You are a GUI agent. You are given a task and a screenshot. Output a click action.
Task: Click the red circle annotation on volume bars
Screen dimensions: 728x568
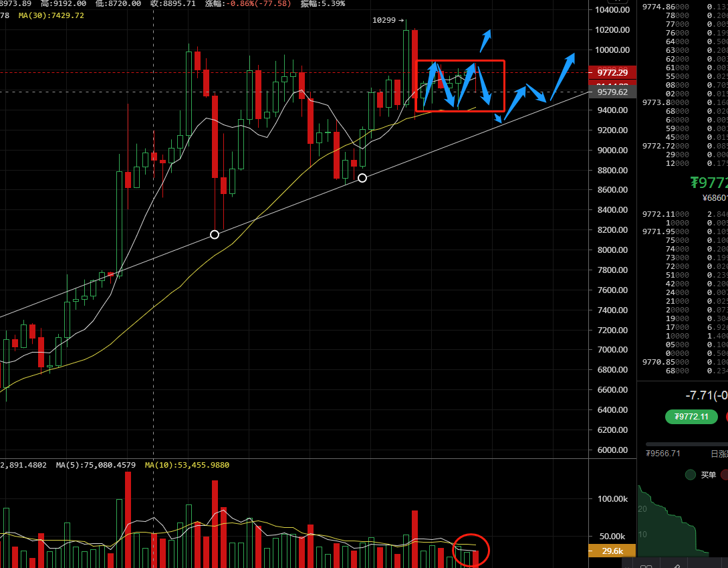tap(471, 550)
